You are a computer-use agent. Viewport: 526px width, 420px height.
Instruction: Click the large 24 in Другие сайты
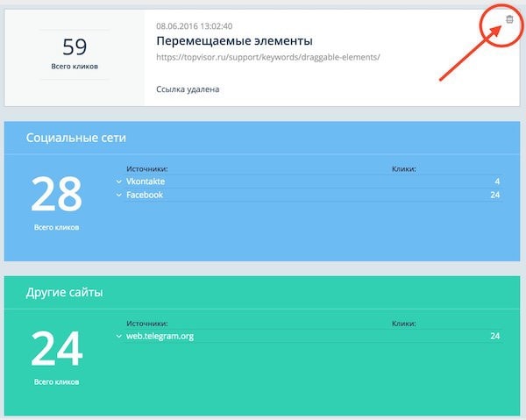pos(57,349)
